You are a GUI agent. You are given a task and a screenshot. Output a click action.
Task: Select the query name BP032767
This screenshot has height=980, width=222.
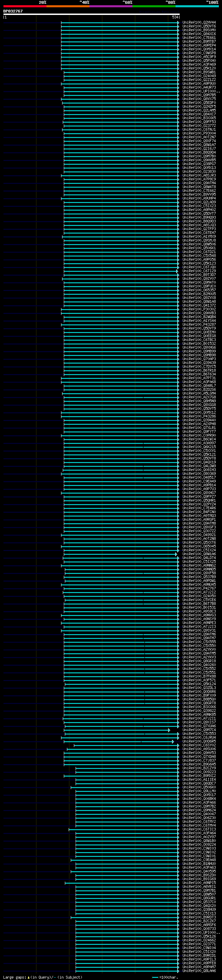point(13,11)
